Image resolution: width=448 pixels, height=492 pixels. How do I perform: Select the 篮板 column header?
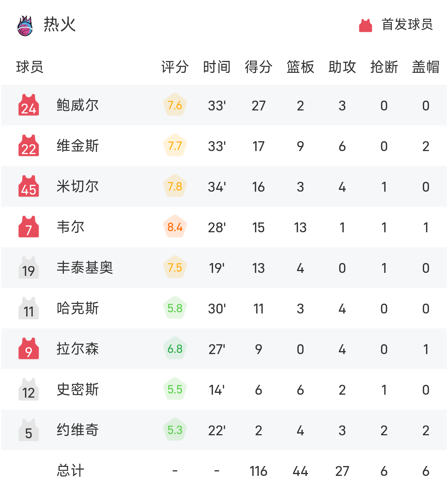point(300,67)
